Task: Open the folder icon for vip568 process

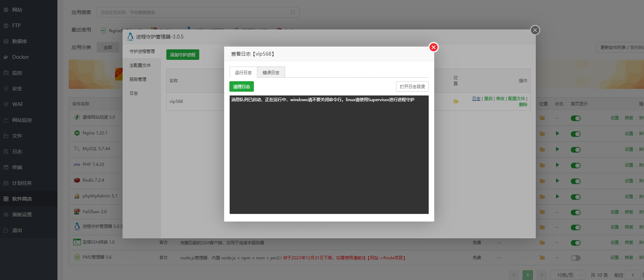Action: tap(456, 101)
